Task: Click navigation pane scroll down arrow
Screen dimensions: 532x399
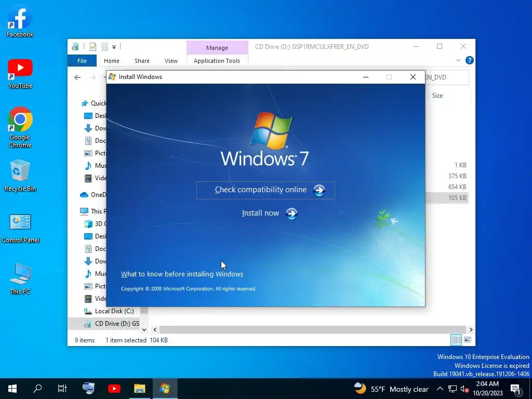Action: (144, 329)
